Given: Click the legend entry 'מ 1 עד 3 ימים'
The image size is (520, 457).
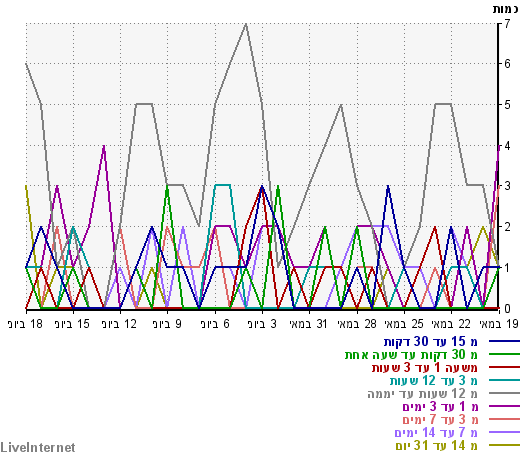Looking at the screenshot, I should (x=440, y=407).
